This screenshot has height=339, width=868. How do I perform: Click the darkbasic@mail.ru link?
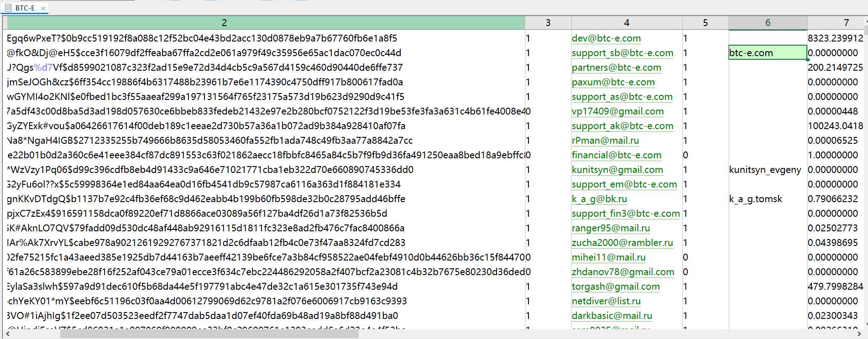(x=612, y=316)
